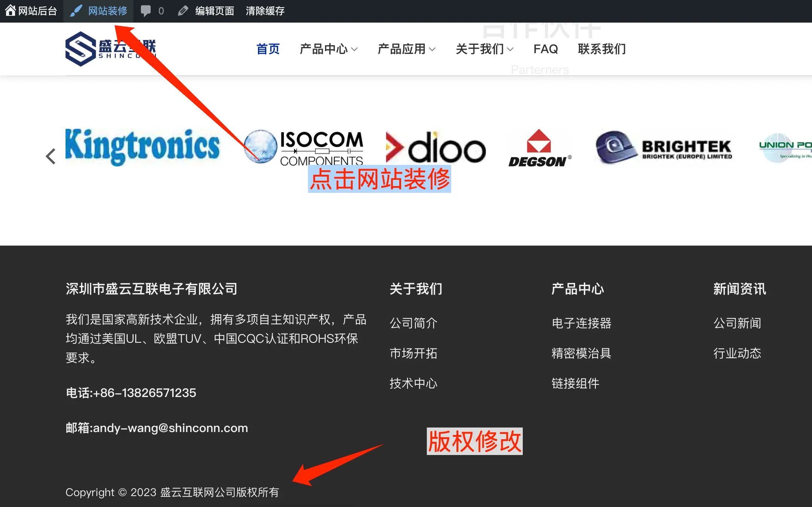Go to 首页 in the navigation
Screen dimensions: 812x507
(x=268, y=49)
